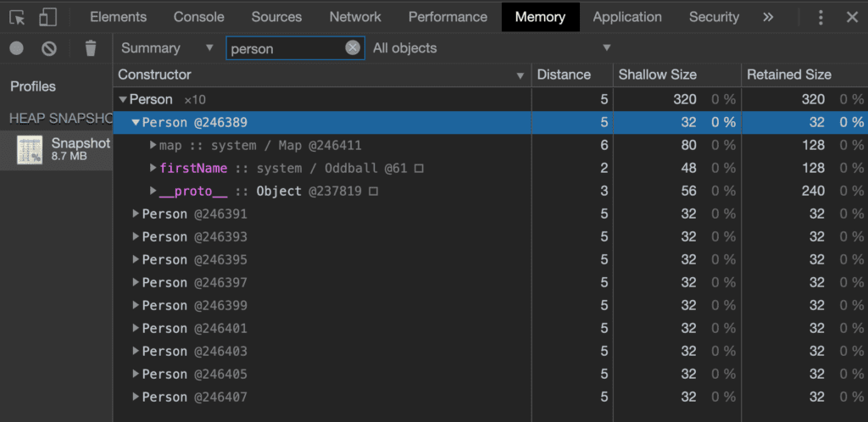Click the inspect element picker icon
This screenshot has height=422, width=868.
17,17
